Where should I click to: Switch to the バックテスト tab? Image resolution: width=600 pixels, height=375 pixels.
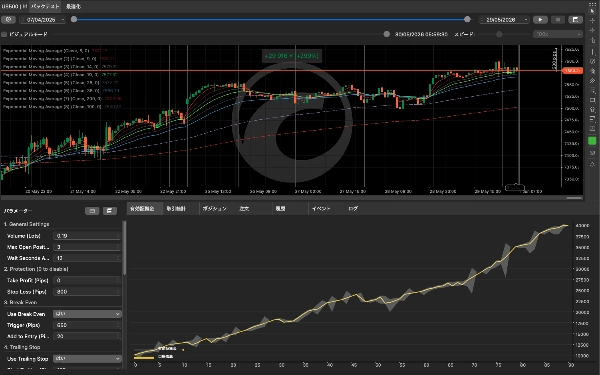45,7
